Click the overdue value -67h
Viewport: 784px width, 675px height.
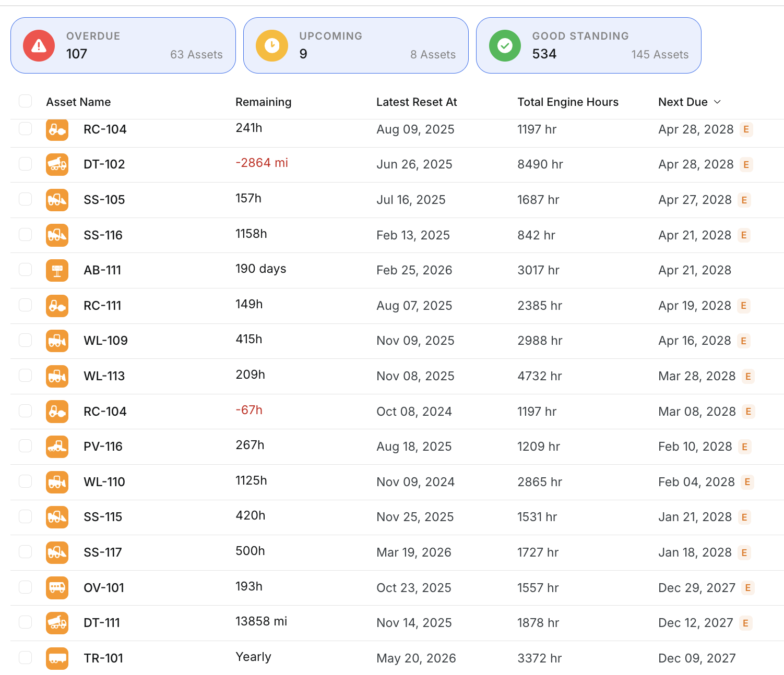click(249, 410)
